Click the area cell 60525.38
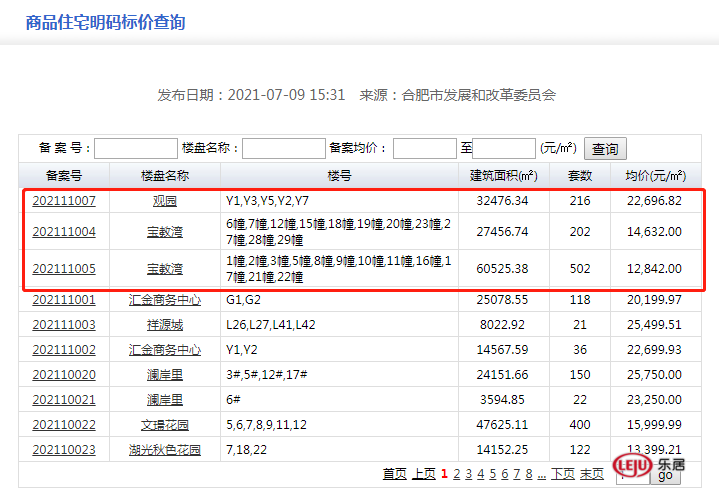 pos(502,268)
